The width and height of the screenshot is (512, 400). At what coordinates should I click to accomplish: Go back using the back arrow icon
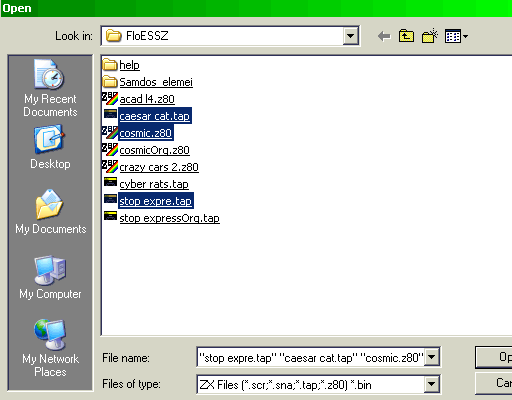tap(384, 36)
